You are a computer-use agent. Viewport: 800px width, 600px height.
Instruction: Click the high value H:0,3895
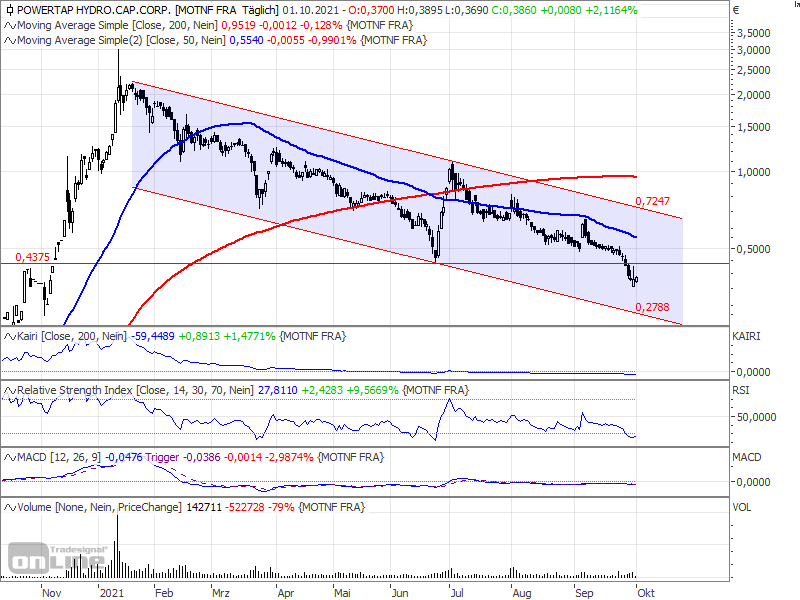pyautogui.click(x=420, y=10)
